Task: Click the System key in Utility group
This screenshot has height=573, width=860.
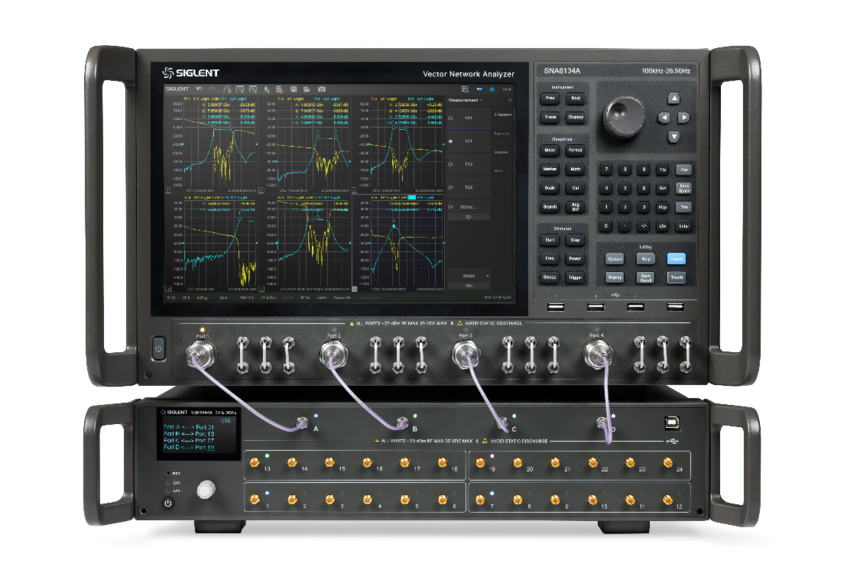Action: (615, 259)
